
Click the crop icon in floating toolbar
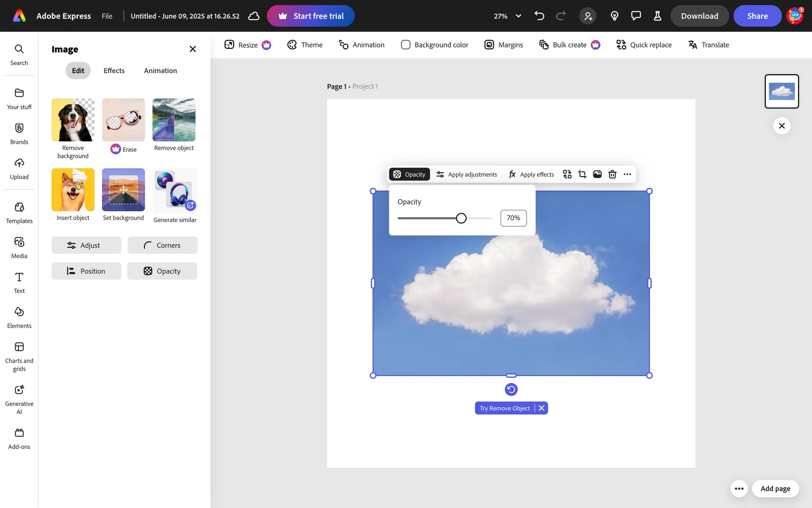point(582,174)
